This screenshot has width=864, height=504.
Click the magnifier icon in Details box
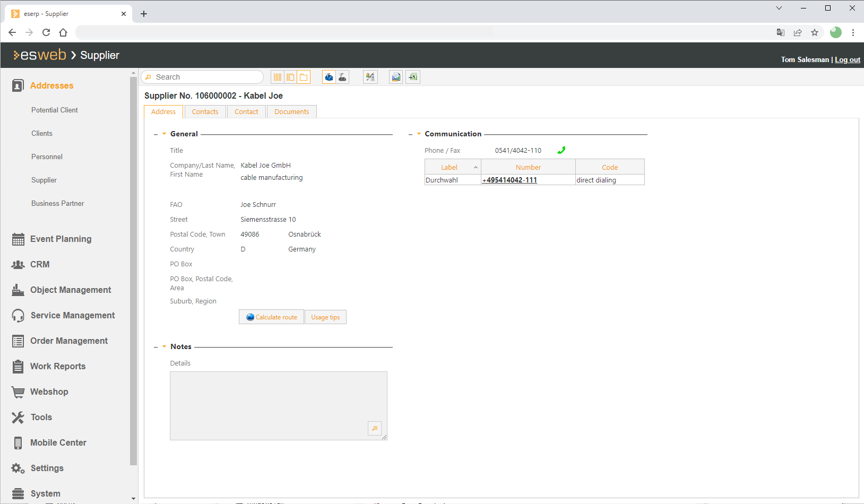pyautogui.click(x=375, y=429)
